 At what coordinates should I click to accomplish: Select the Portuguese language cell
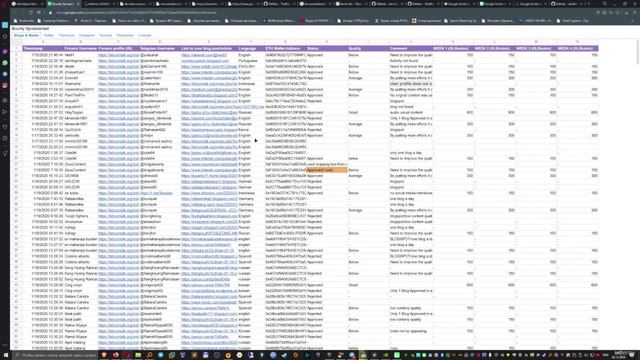(251, 60)
